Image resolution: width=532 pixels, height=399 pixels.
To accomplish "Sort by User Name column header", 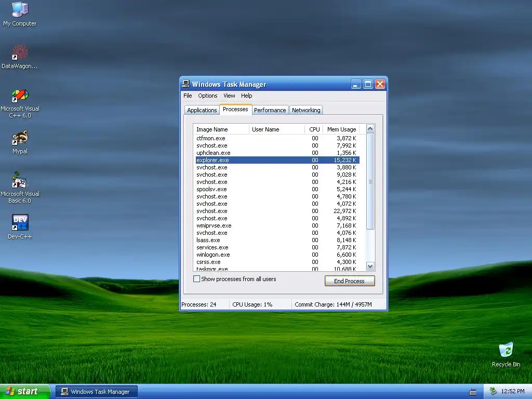I will pos(276,129).
